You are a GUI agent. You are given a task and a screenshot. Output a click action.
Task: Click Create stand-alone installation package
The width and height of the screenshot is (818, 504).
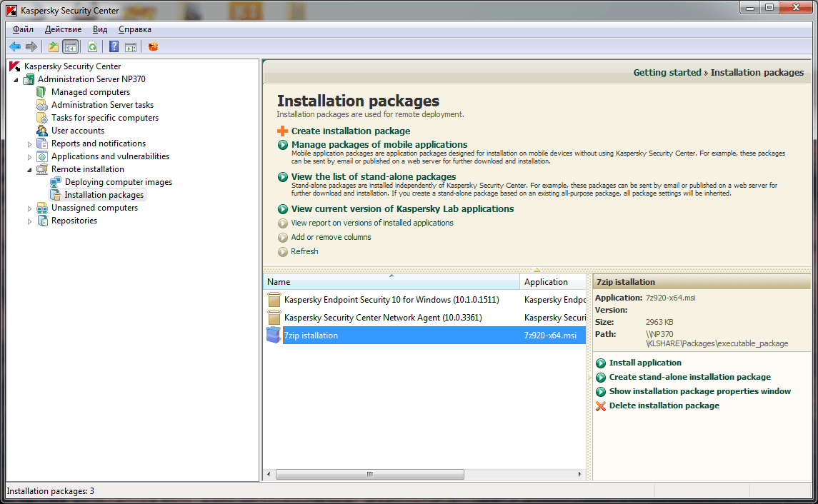coord(689,377)
